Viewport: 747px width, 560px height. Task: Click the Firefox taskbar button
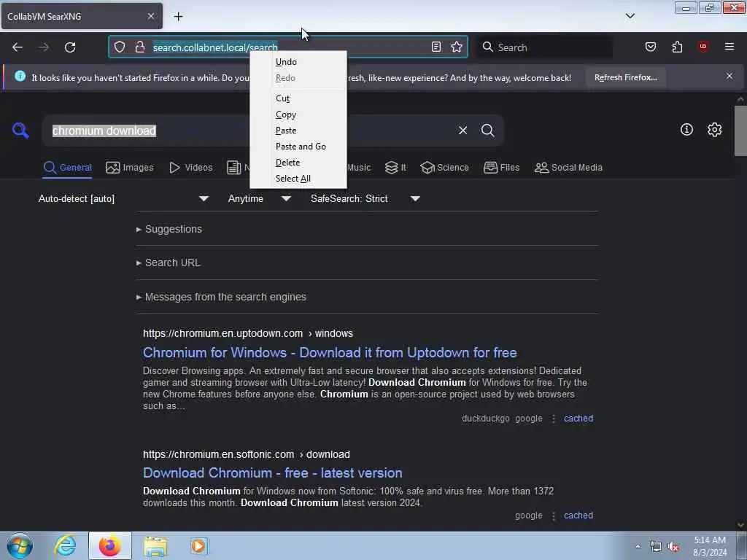pyautogui.click(x=110, y=545)
